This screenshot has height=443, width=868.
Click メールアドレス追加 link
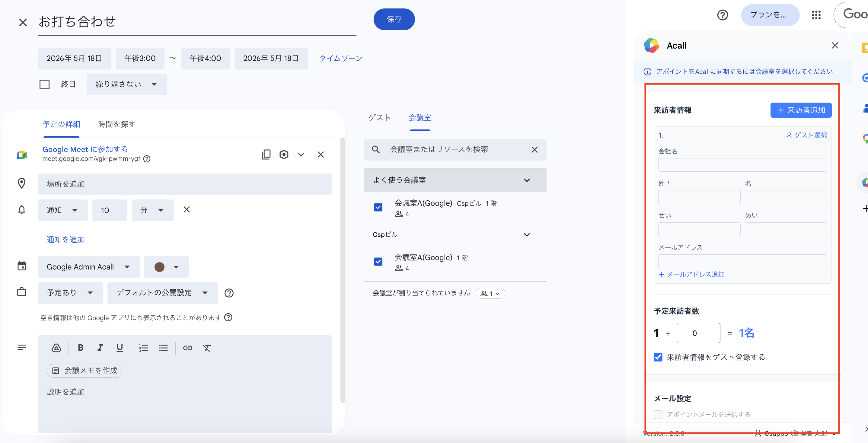[x=691, y=274]
